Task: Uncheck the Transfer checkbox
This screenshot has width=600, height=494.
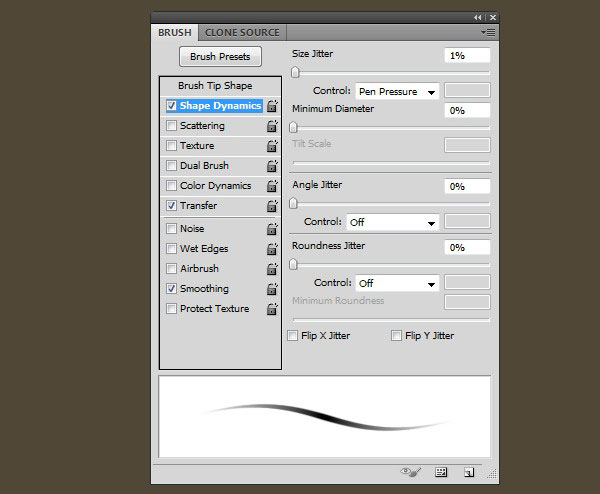Action: [171, 205]
